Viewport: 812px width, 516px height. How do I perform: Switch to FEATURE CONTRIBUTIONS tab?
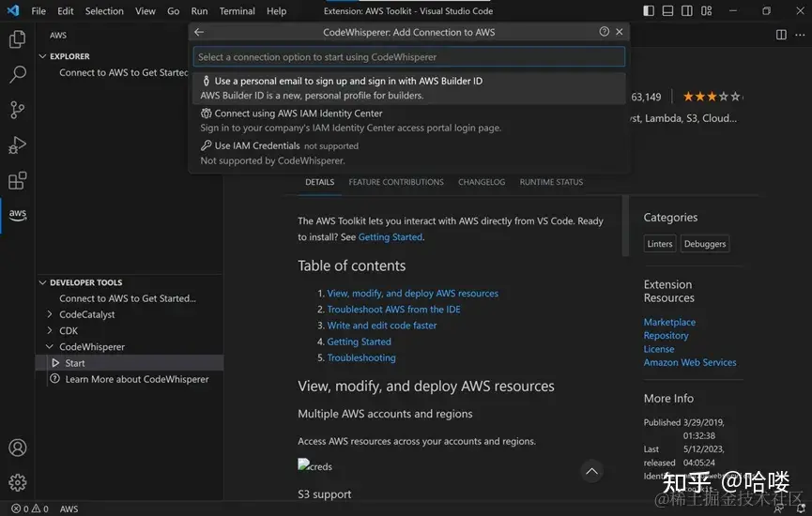tap(395, 182)
